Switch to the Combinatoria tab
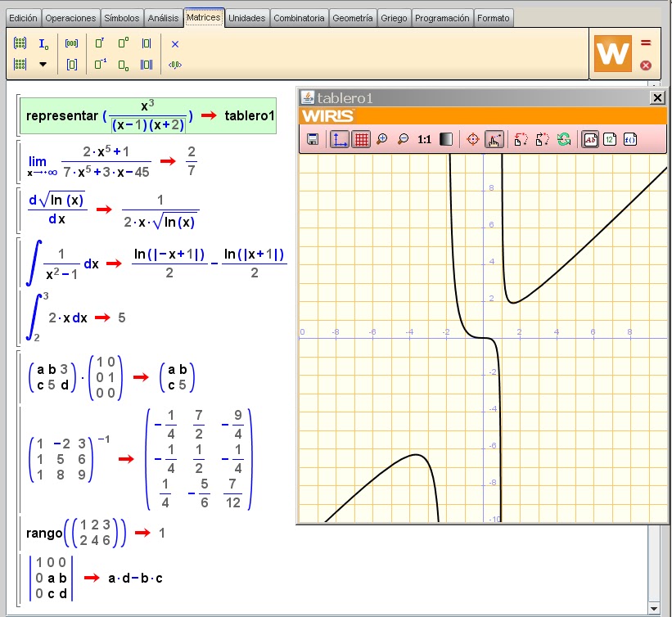 point(299,18)
